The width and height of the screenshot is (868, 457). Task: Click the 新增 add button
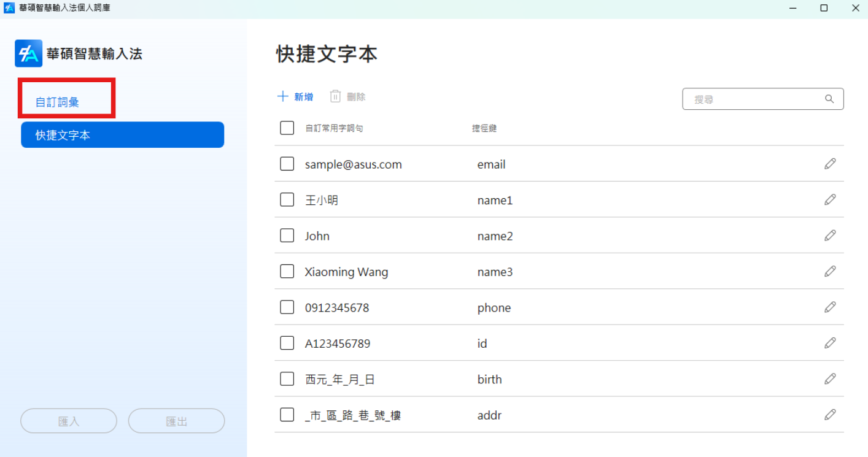(295, 96)
